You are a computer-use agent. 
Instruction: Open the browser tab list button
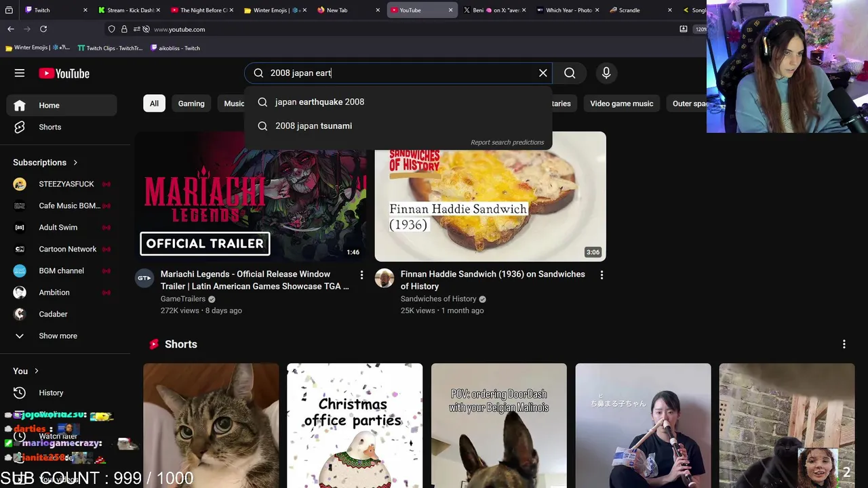tap(9, 10)
